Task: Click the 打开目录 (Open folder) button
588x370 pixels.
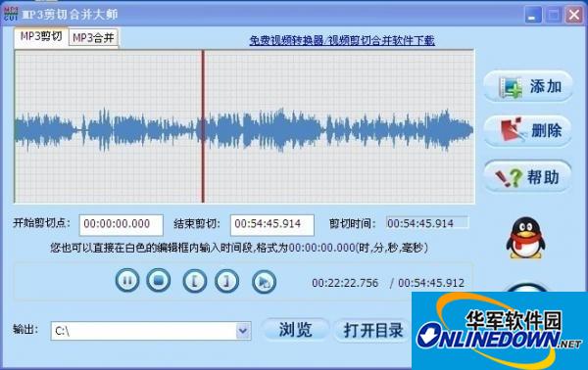Action: 372,330
